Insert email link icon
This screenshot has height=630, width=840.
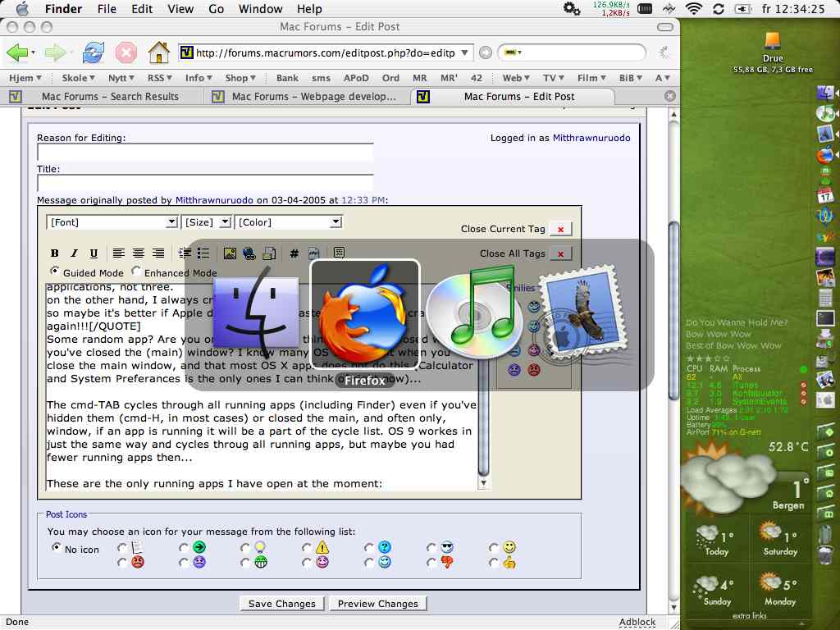point(269,253)
